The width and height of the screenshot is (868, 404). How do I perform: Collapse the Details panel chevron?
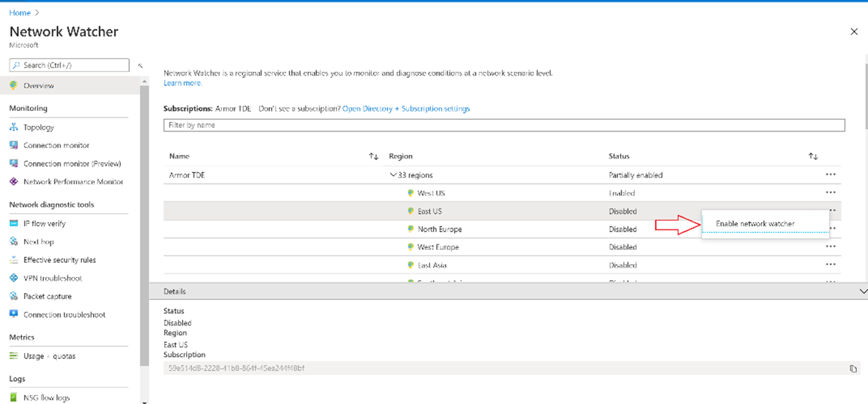pyautogui.click(x=863, y=292)
